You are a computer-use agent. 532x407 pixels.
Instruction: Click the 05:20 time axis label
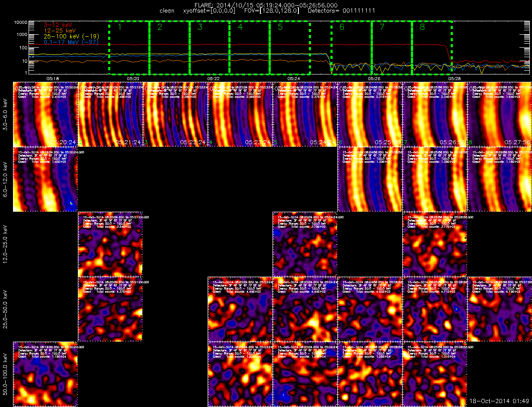133,79
